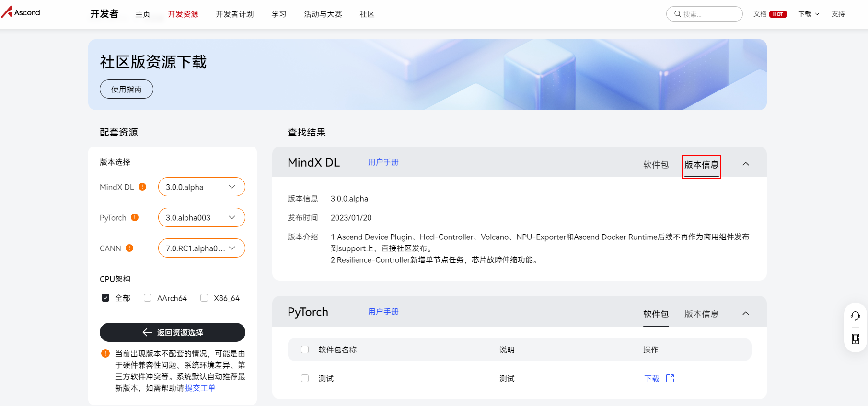Check the AArch64 checkbox
Viewport: 868px width, 406px height.
point(148,298)
